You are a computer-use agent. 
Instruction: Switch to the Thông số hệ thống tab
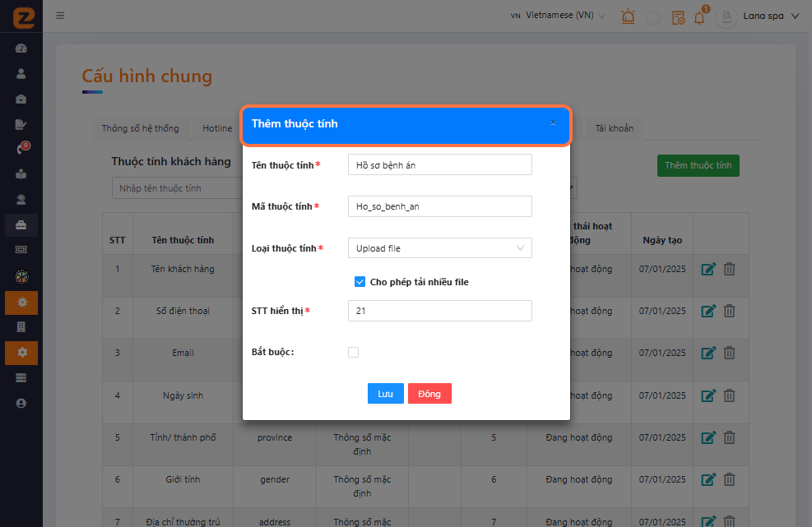[140, 128]
